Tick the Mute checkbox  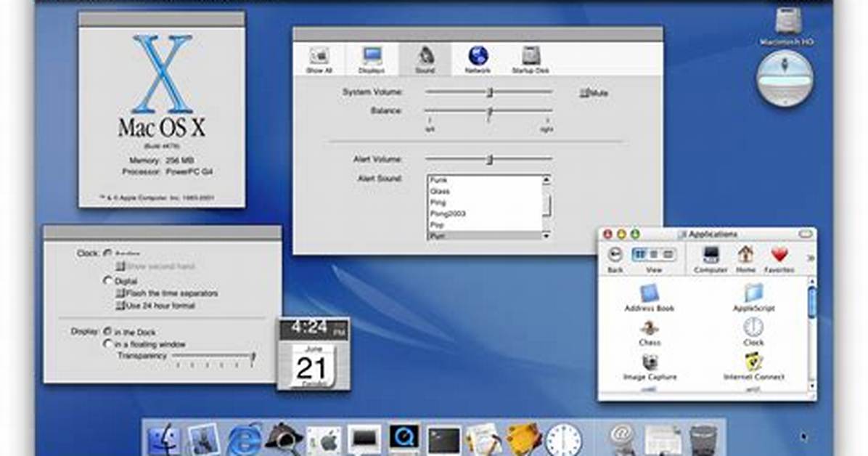click(584, 93)
